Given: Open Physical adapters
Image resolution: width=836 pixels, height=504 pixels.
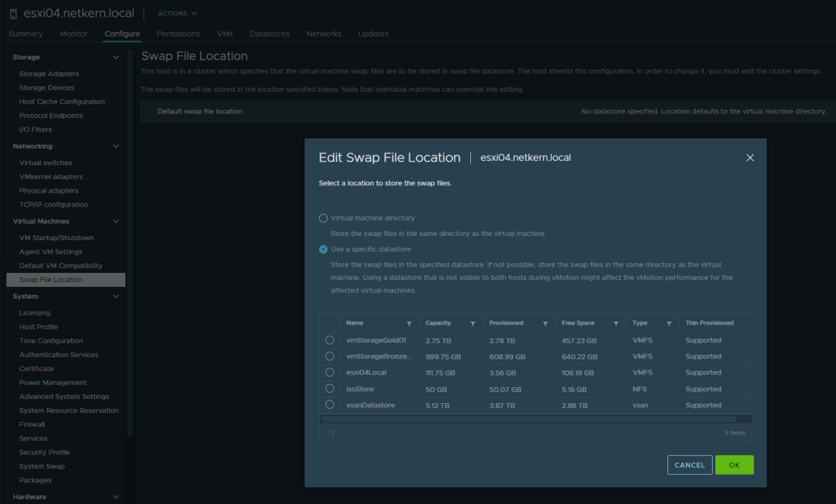Looking at the screenshot, I should coord(49,191).
